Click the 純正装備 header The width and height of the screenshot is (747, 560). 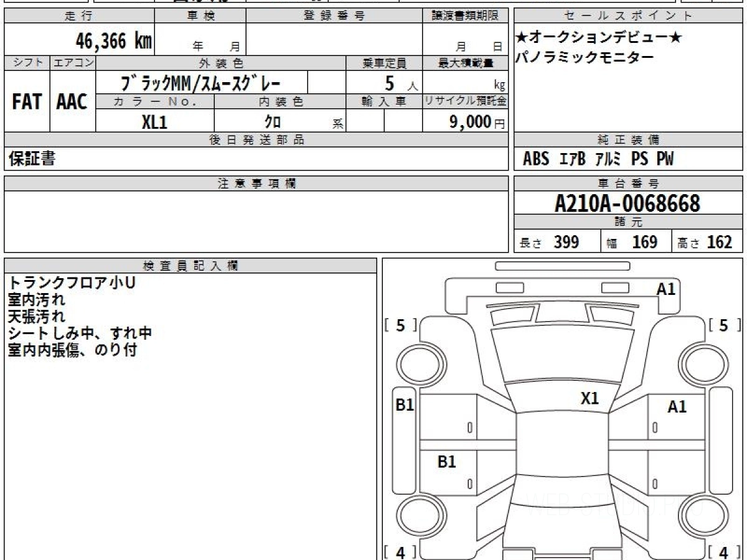(x=628, y=140)
